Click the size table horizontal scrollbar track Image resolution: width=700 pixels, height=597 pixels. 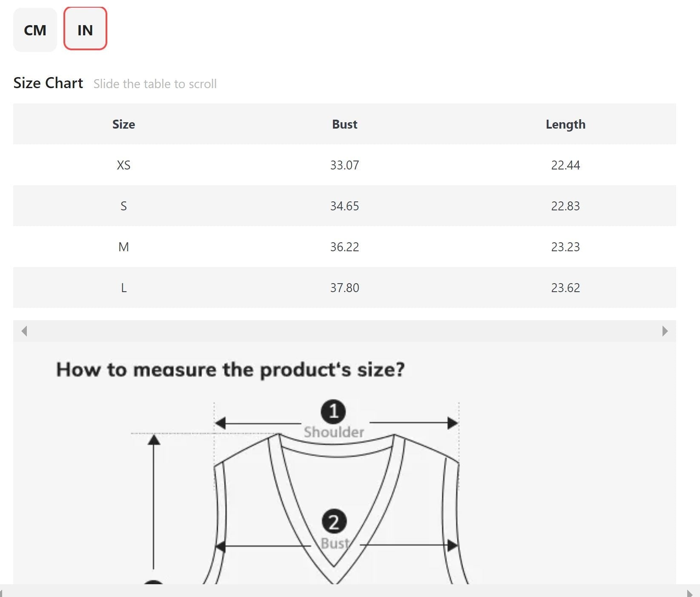pos(344,331)
